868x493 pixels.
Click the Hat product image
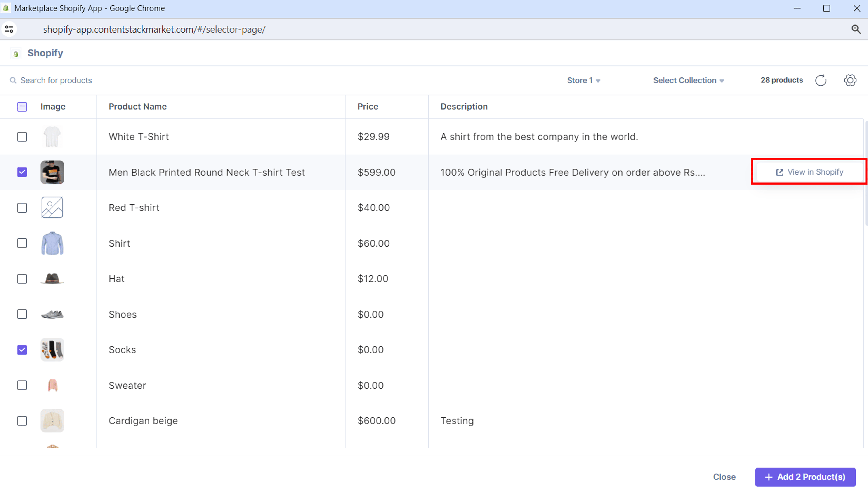pyautogui.click(x=52, y=279)
